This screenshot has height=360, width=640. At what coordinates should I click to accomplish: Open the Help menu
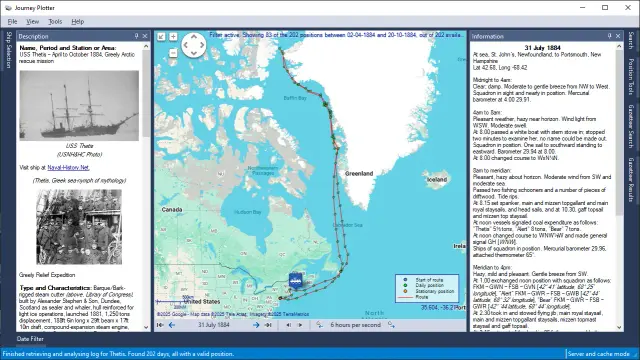78,22
